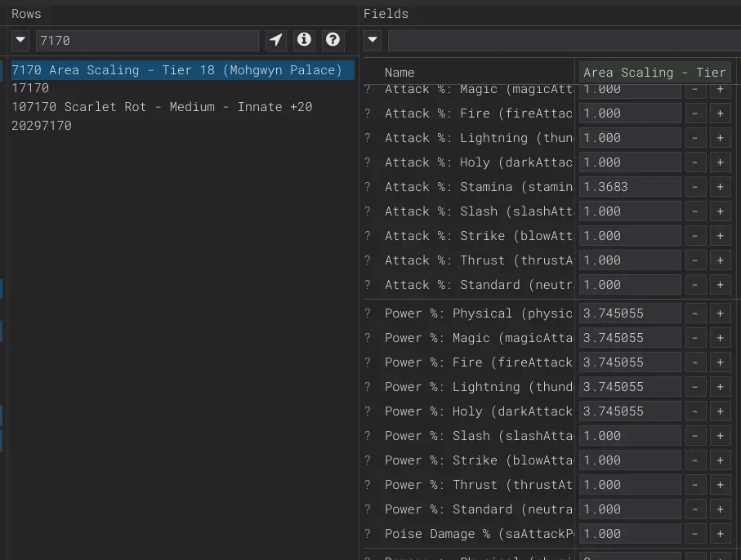The height and width of the screenshot is (560, 741).
Task: Increment Attack %: Slash value
Action: coord(720,211)
